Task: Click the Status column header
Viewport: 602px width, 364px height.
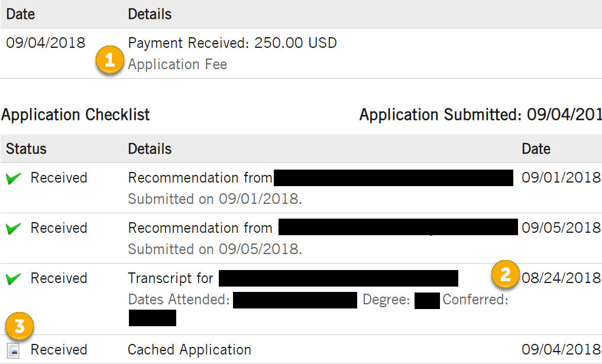Action: [26, 149]
